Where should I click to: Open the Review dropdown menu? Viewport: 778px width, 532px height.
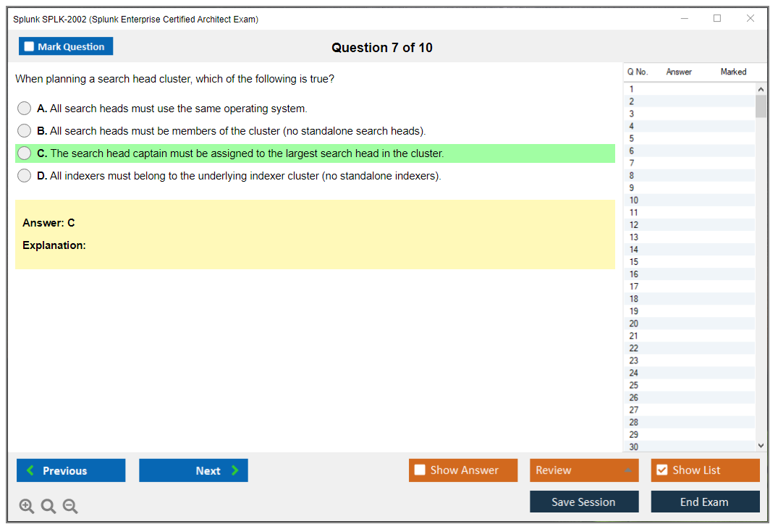583,470
